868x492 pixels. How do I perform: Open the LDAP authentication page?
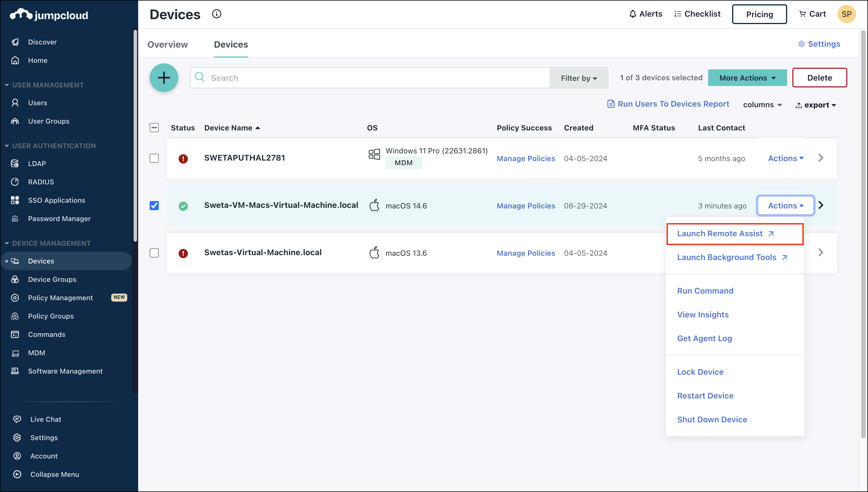point(37,163)
